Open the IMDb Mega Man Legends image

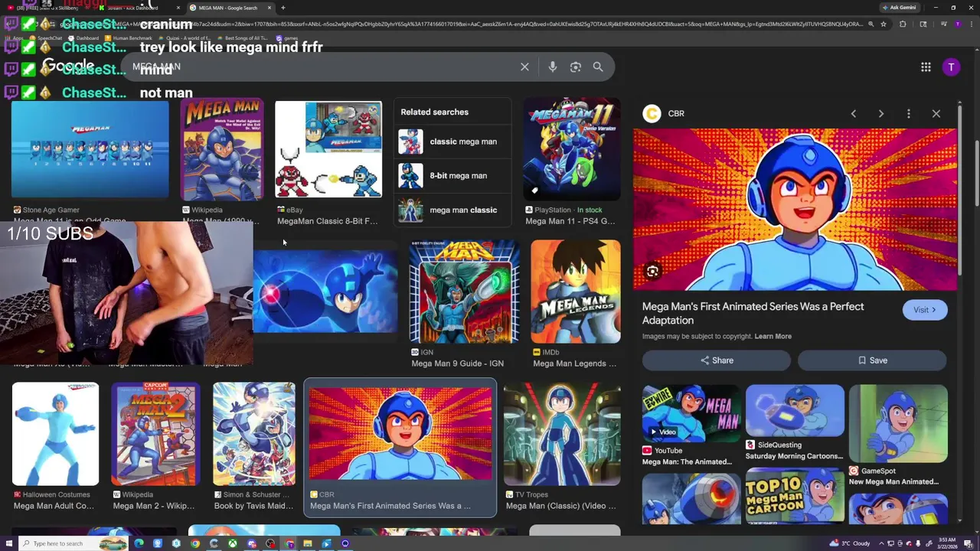pyautogui.click(x=576, y=292)
